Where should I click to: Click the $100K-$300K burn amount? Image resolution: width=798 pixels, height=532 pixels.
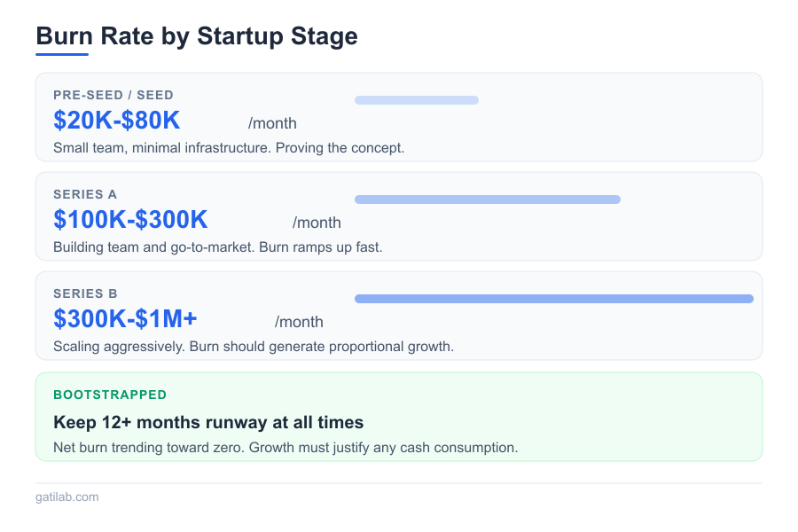tap(130, 220)
